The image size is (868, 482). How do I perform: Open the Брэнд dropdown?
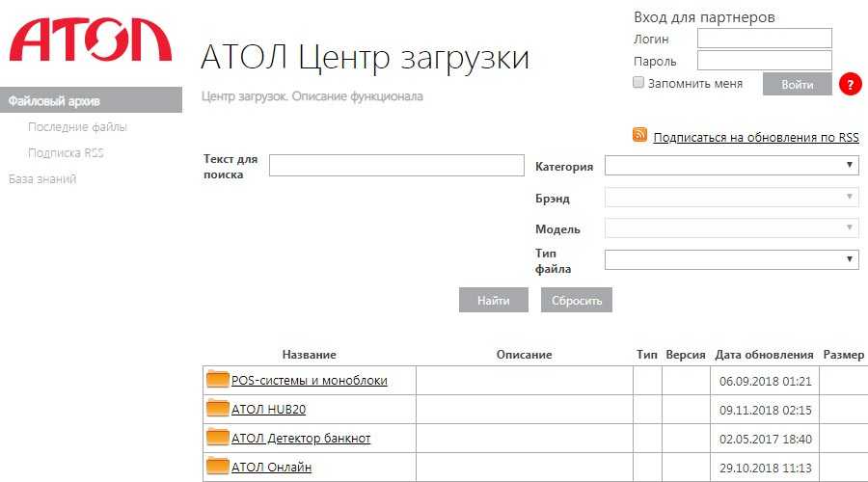[x=732, y=197]
